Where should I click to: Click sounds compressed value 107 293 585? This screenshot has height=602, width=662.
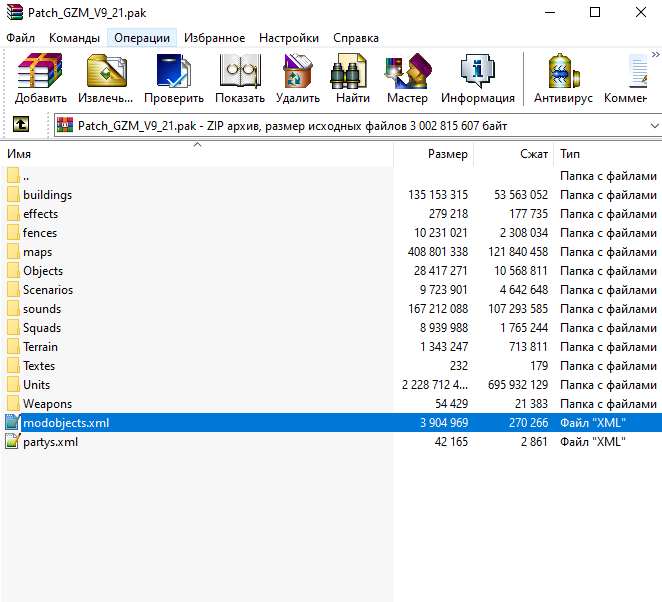point(518,309)
